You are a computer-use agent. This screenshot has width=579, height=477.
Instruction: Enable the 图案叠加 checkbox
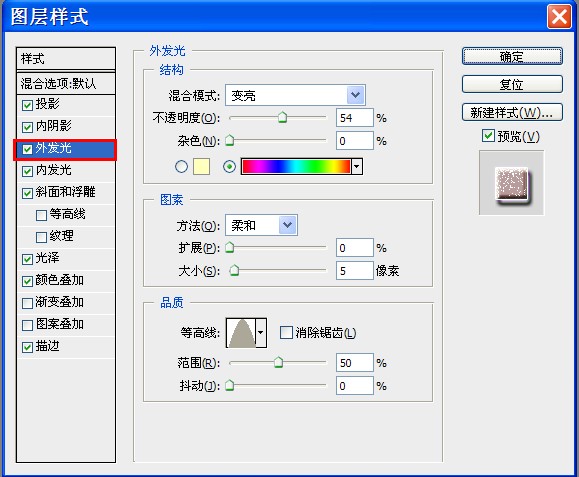tap(27, 325)
